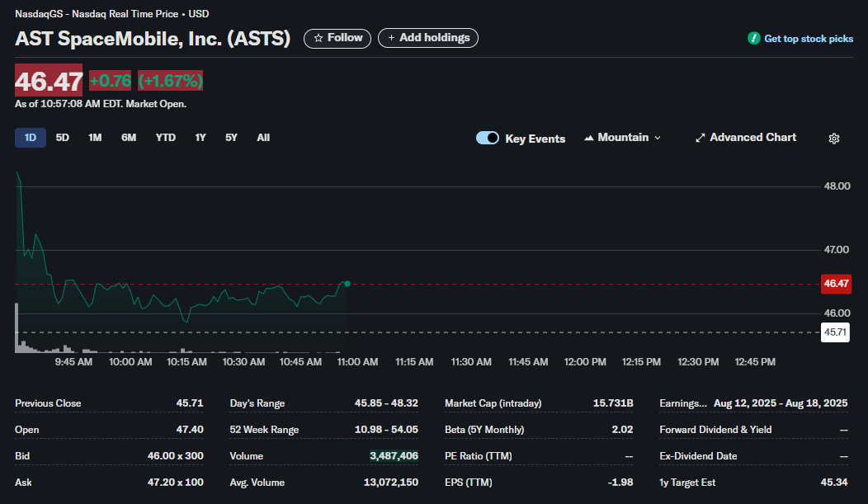Click the white 45.71 previous close axis label
This screenshot has width=868, height=504.
pyautogui.click(x=835, y=332)
